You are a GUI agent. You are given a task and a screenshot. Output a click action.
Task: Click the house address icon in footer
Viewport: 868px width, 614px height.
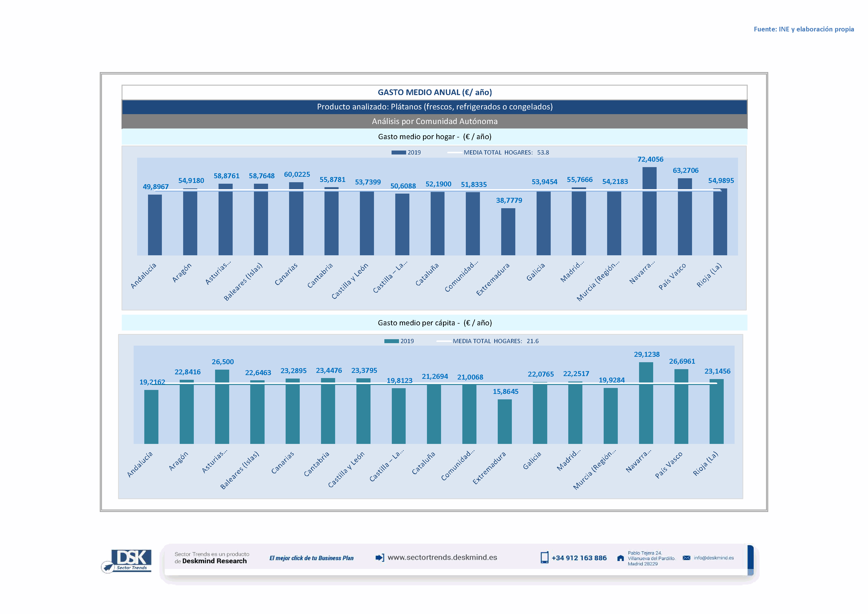coord(620,558)
